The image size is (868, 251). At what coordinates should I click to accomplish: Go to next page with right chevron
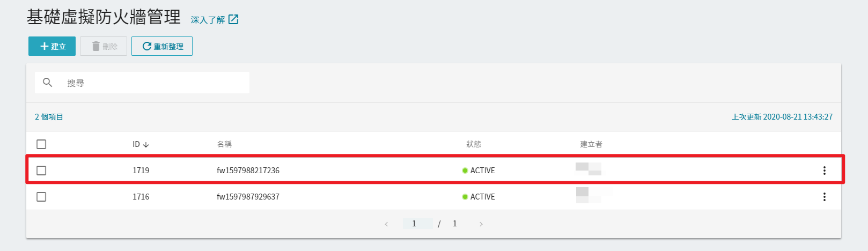481,224
